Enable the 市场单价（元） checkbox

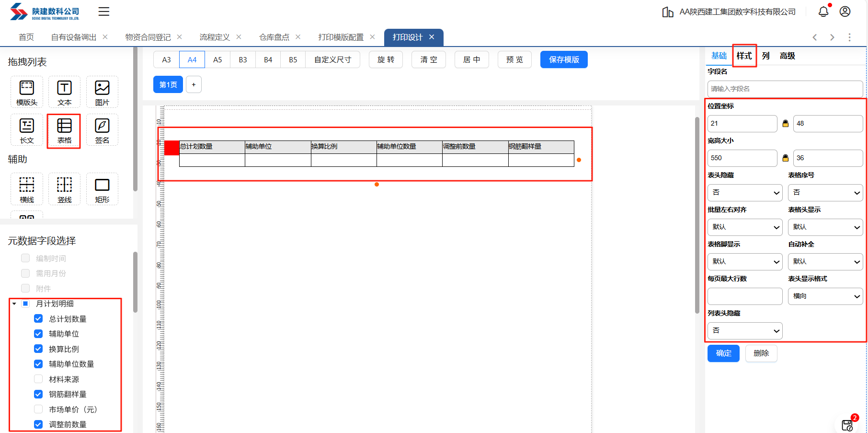tap(39, 410)
